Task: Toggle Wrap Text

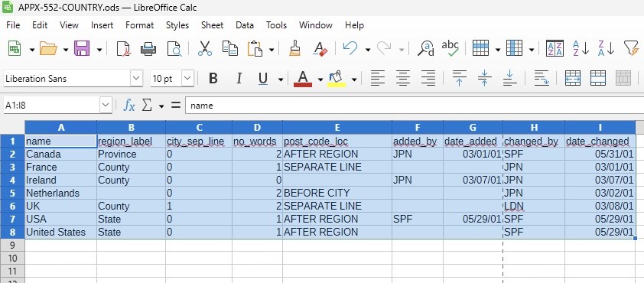Action: tap(542, 79)
